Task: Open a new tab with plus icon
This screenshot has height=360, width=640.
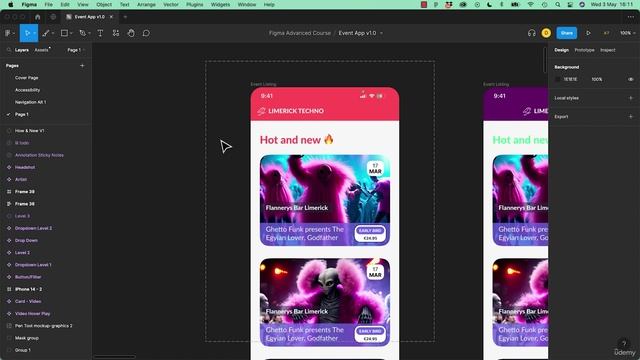Action: coord(125,17)
